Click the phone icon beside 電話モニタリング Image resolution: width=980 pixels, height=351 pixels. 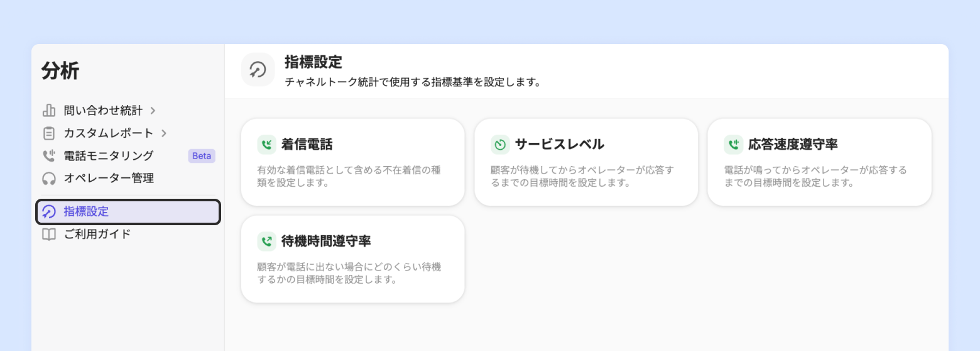49,156
